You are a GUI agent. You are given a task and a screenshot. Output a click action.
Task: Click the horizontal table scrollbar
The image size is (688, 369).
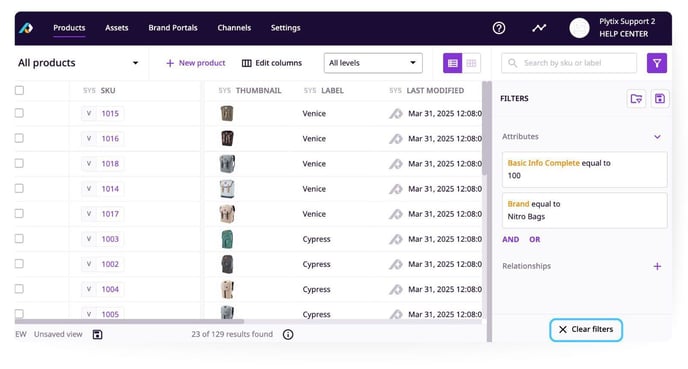[129, 322]
